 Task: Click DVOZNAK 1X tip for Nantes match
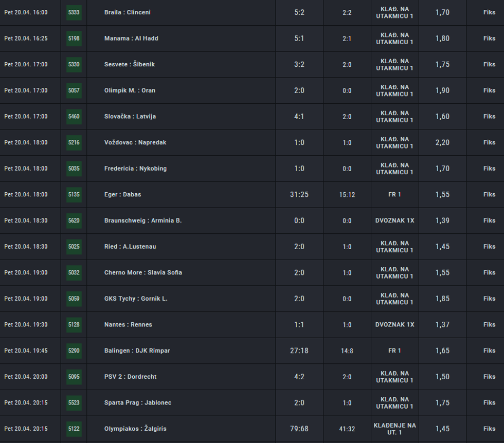point(394,325)
